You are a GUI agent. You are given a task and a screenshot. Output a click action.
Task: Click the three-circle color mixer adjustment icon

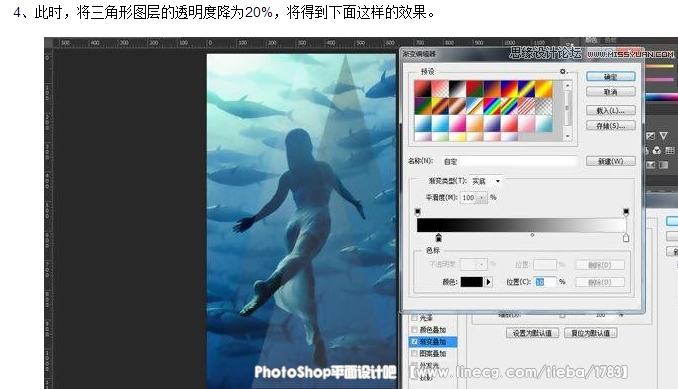coord(657,150)
